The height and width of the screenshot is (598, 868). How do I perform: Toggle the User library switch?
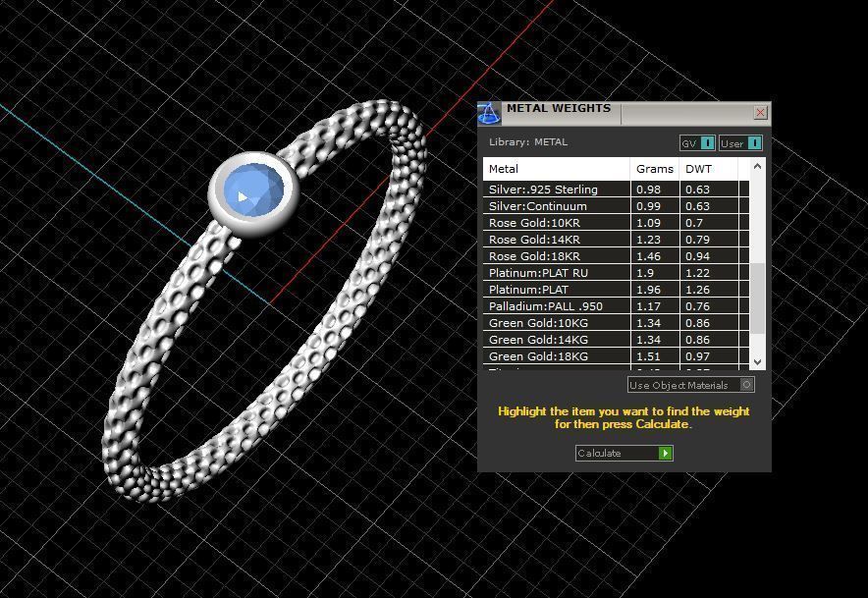[740, 142]
